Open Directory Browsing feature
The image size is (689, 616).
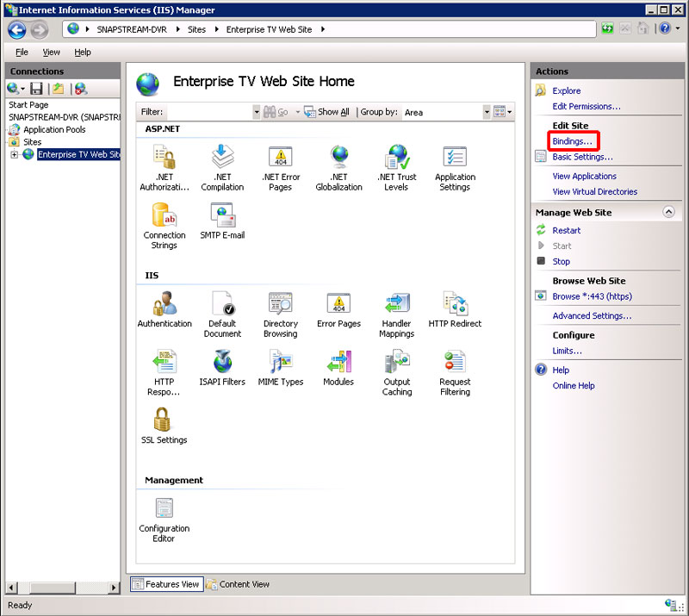point(281,314)
